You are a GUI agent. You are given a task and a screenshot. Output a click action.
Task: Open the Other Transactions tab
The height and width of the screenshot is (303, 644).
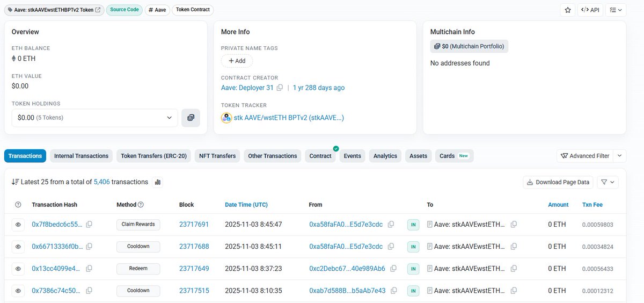click(x=272, y=156)
